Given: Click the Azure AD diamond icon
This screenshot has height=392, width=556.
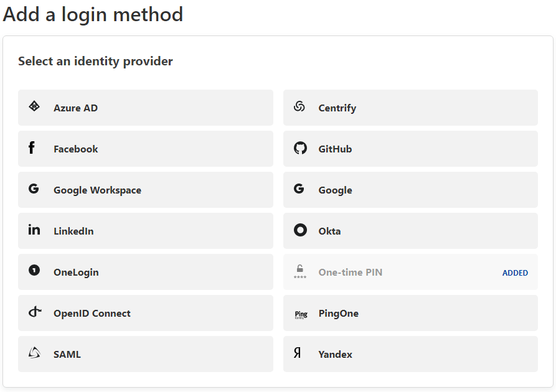Looking at the screenshot, I should (34, 106).
